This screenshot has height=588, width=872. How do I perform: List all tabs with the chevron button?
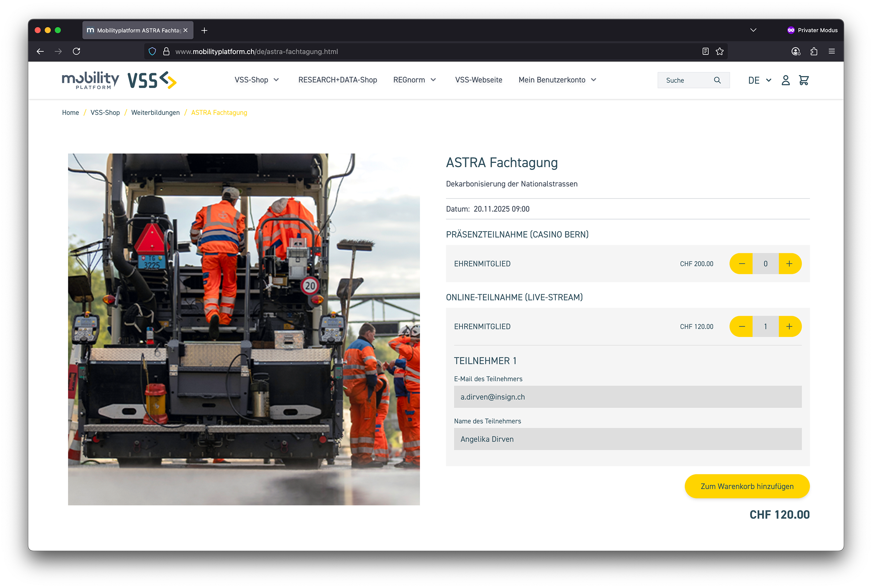click(x=753, y=30)
